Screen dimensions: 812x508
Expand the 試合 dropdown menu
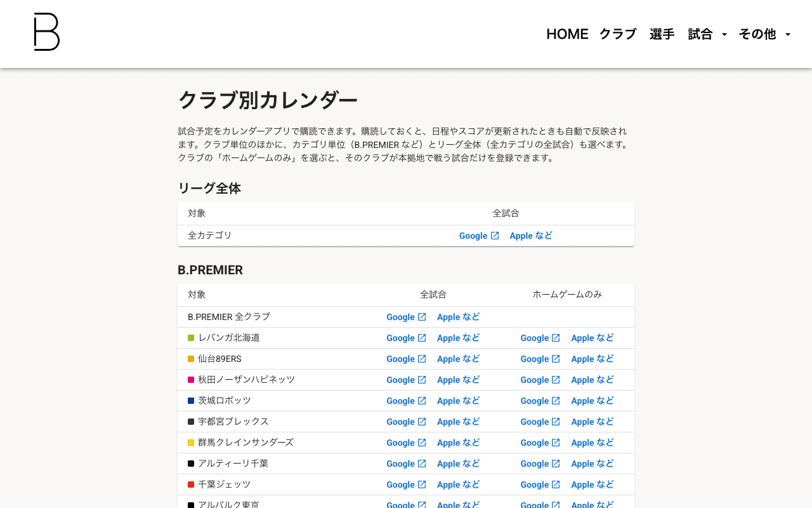pyautogui.click(x=707, y=34)
